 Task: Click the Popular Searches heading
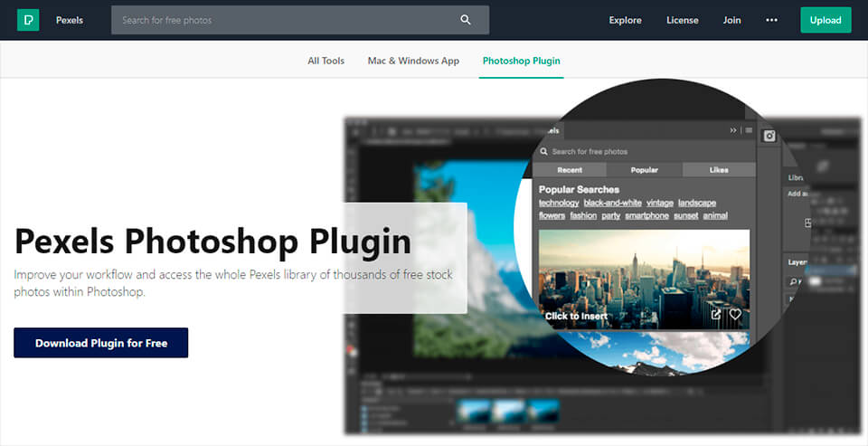pyautogui.click(x=579, y=189)
